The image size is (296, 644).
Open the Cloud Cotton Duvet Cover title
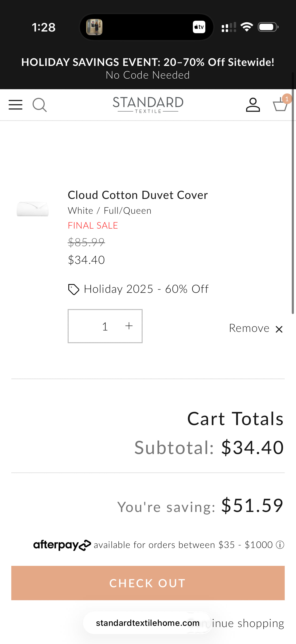click(138, 195)
